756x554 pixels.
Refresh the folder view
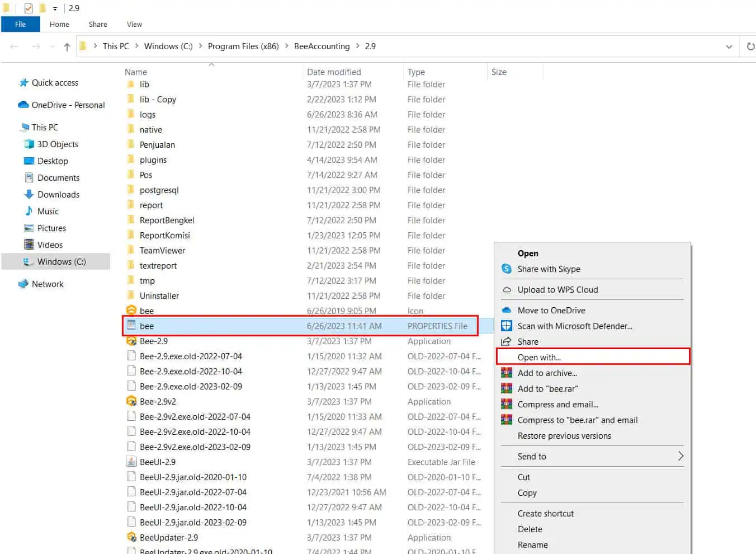750,46
